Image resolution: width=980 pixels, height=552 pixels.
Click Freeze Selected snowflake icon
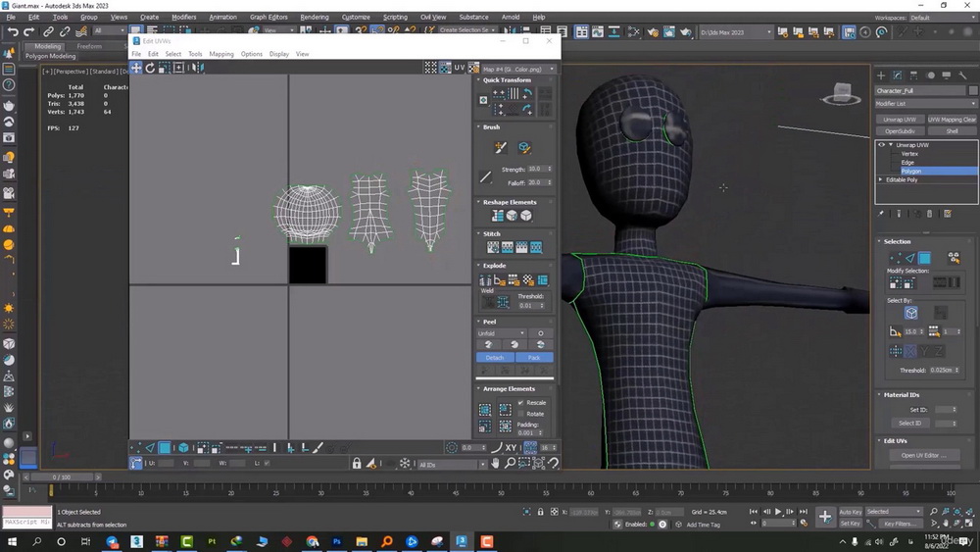(405, 463)
